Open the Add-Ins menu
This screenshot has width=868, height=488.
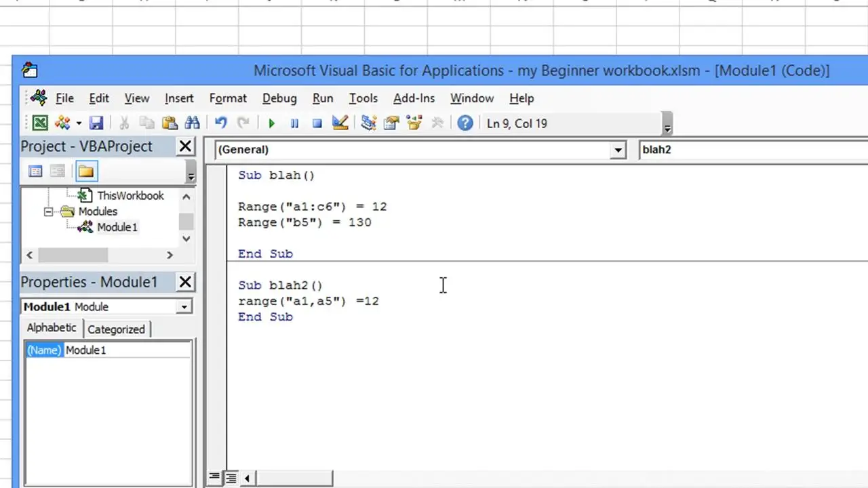pyautogui.click(x=414, y=98)
